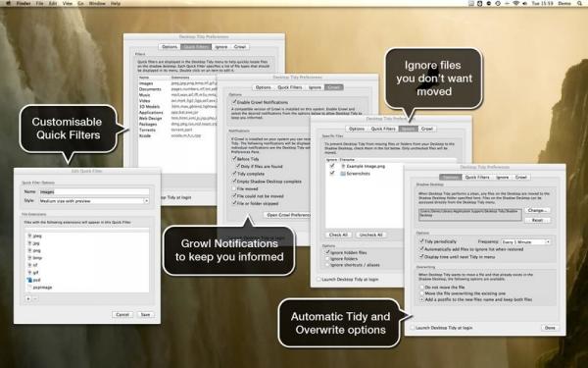
Task: Click the psd file icon in extensions list
Action: click(x=29, y=280)
